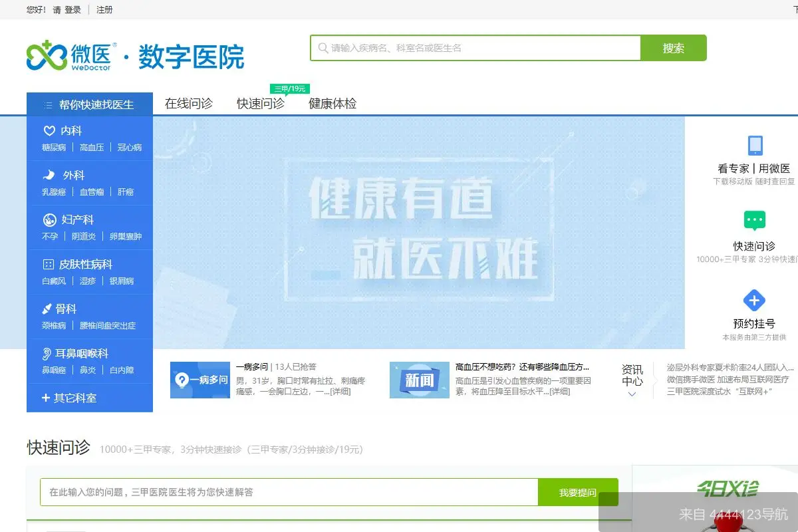This screenshot has height=532, width=798.
Task: Open the 看专家用微医 mobile phone icon
Action: [x=754, y=146]
